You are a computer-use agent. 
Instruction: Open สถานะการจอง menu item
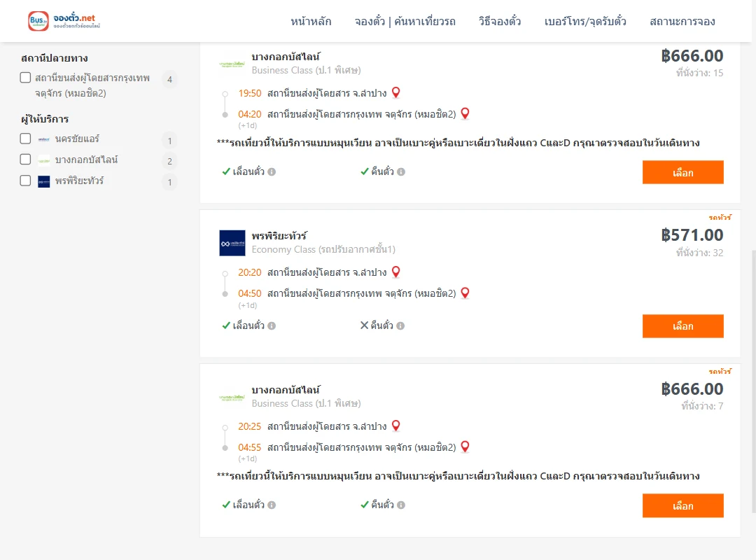click(x=682, y=21)
